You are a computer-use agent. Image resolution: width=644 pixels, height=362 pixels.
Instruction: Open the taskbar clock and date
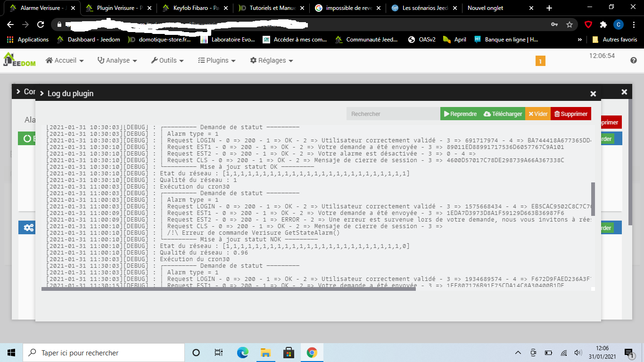click(x=602, y=353)
